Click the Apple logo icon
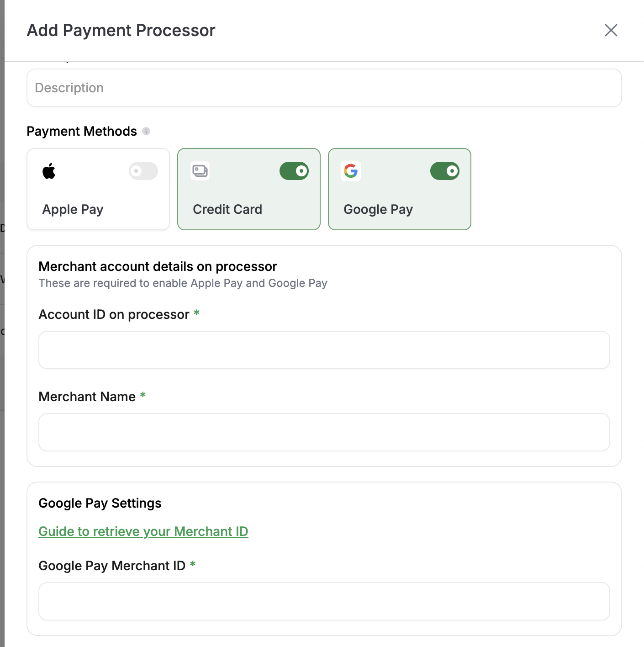This screenshot has width=644, height=647. 49,171
